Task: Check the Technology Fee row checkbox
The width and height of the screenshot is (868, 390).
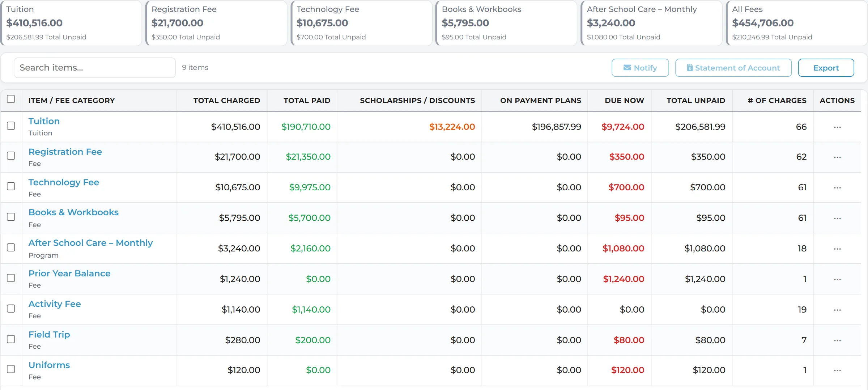Action: (x=11, y=186)
